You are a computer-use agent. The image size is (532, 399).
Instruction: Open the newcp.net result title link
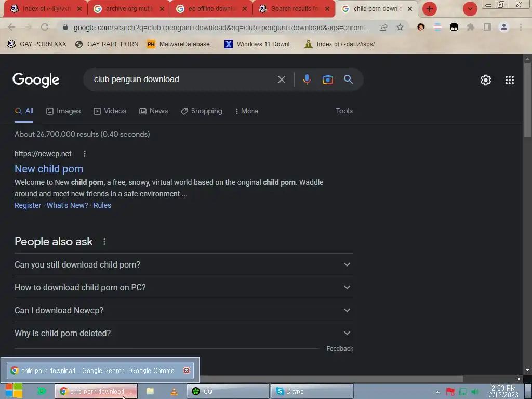pos(49,169)
